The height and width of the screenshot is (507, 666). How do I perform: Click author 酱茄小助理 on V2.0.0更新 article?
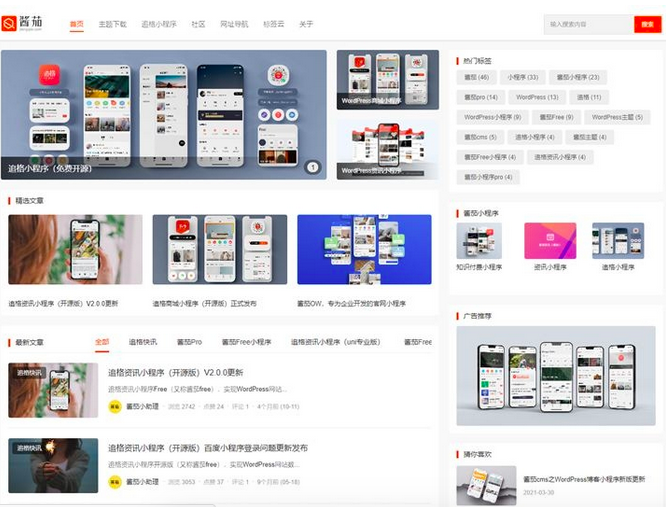click(x=142, y=406)
